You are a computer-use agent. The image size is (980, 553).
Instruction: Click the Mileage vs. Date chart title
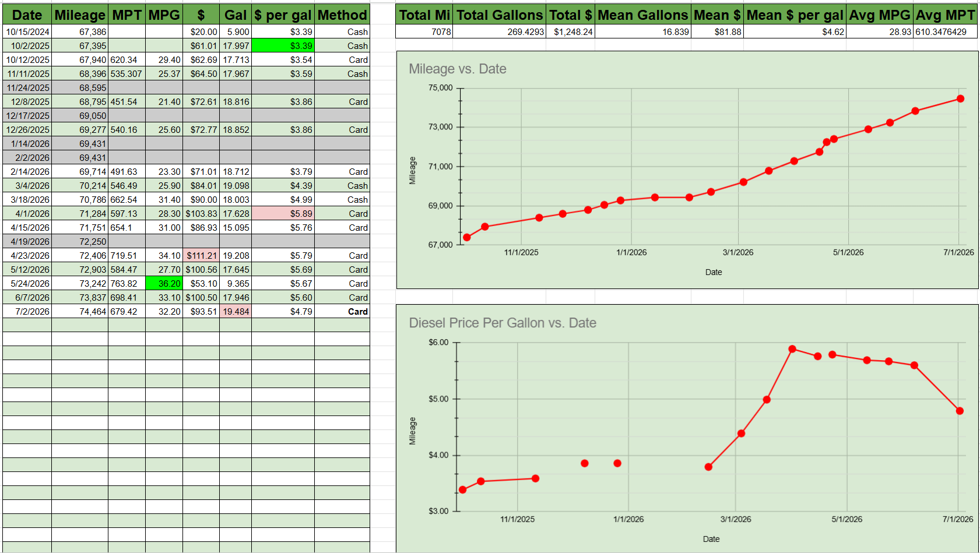tap(458, 69)
